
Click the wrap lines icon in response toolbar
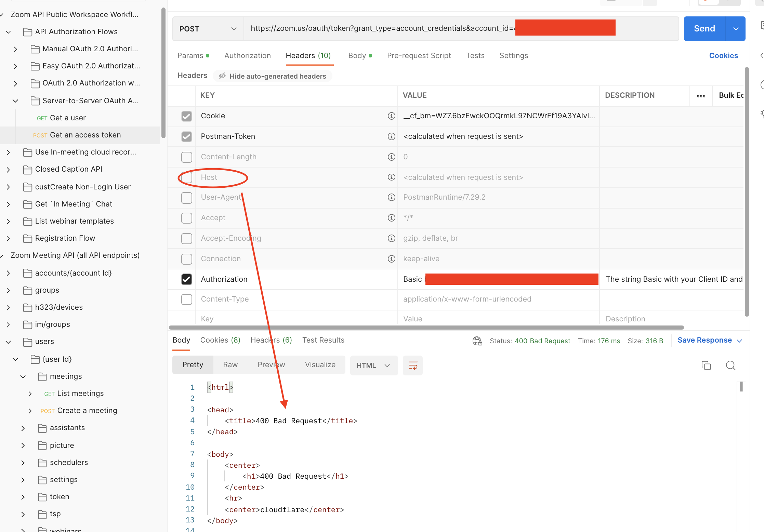413,365
